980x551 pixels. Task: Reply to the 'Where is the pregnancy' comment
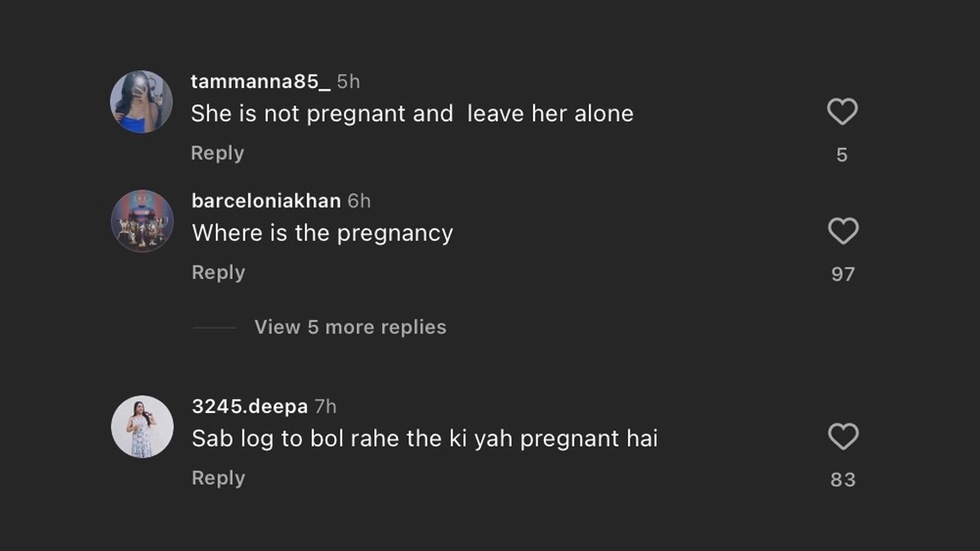(x=218, y=273)
